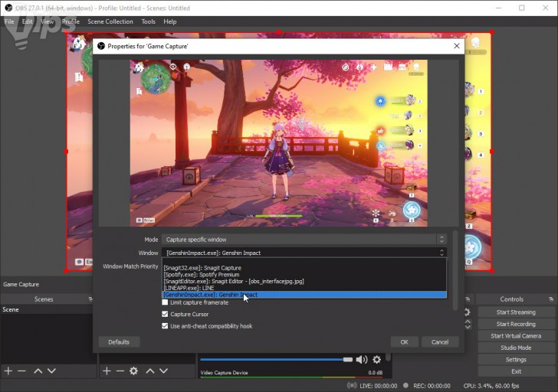The height and width of the screenshot is (392, 558).
Task: Click the LIVE: 00:00:00 status text
Action: 379,386
